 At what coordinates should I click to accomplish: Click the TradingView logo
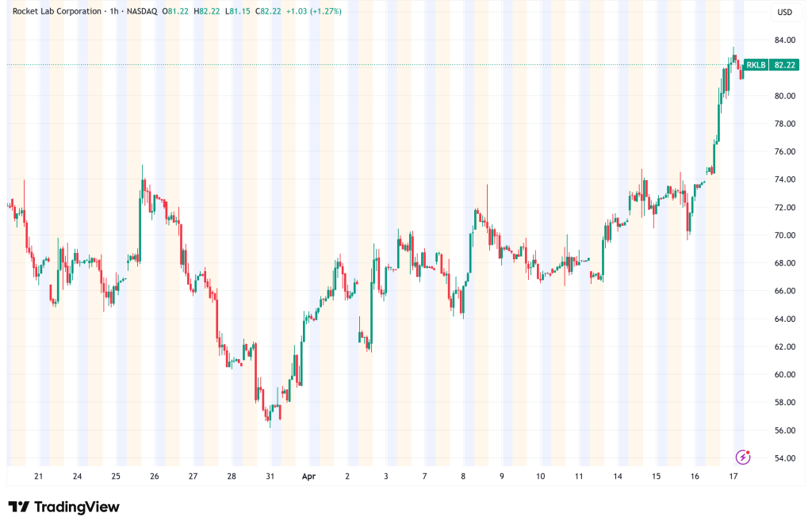coord(63,507)
